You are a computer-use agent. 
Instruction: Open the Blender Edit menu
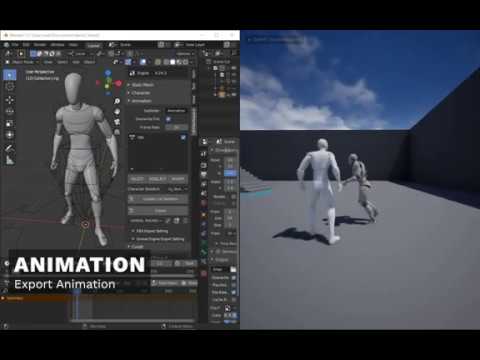[x=26, y=45]
